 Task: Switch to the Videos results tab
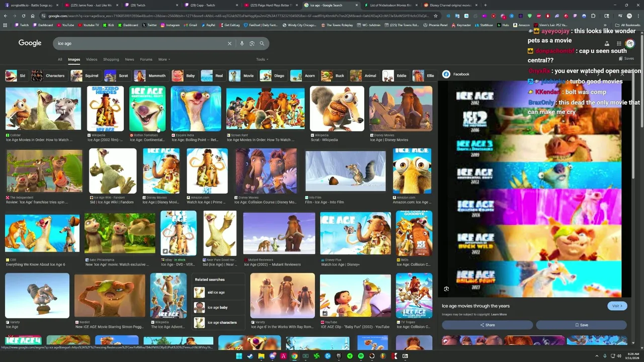[x=92, y=59]
